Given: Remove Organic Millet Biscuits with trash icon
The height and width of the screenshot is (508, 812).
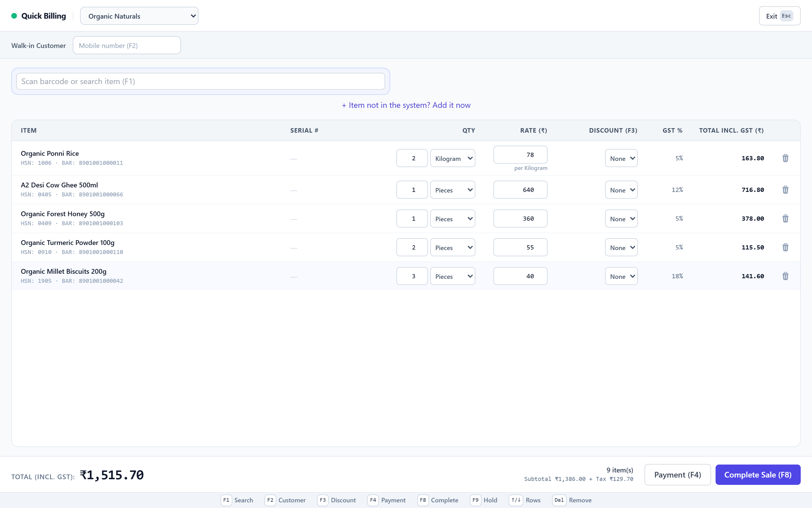Looking at the screenshot, I should (785, 276).
